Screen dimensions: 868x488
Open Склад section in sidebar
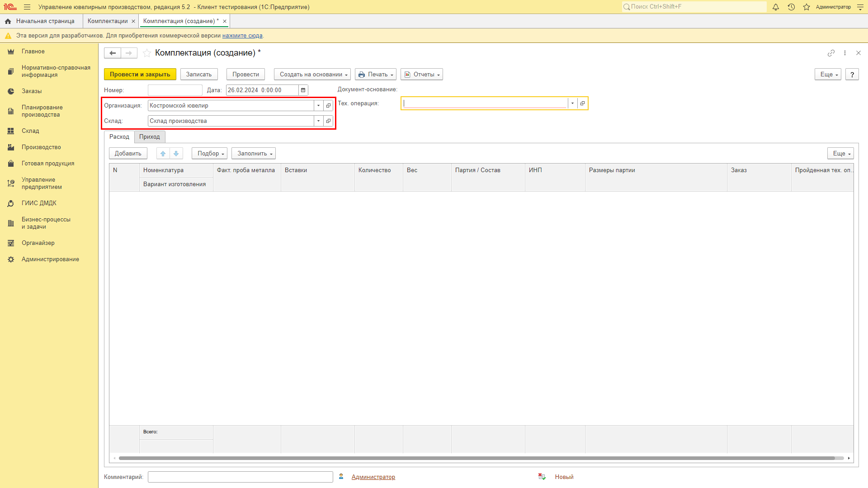click(30, 131)
